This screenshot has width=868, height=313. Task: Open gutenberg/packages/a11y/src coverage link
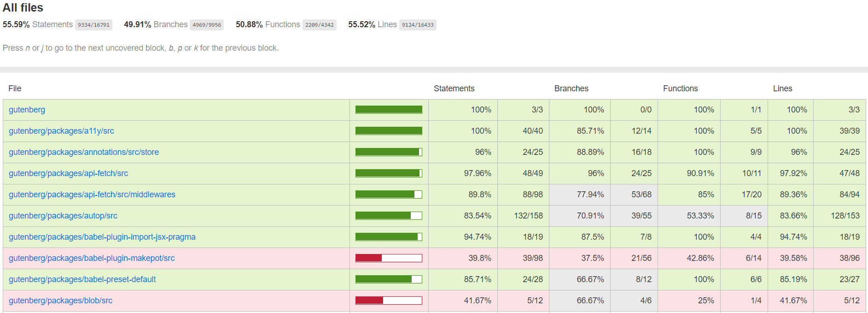(x=61, y=131)
